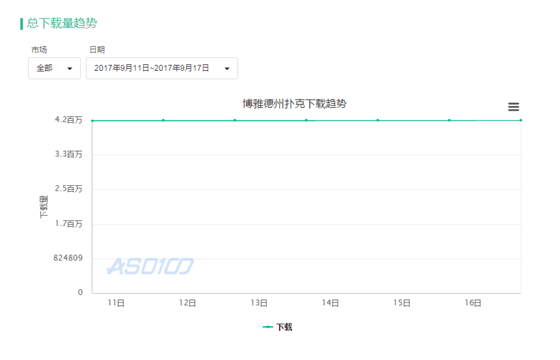Viewport: 560px width, 360px height.
Task: Select the second data point before 12日
Action: click(x=163, y=120)
